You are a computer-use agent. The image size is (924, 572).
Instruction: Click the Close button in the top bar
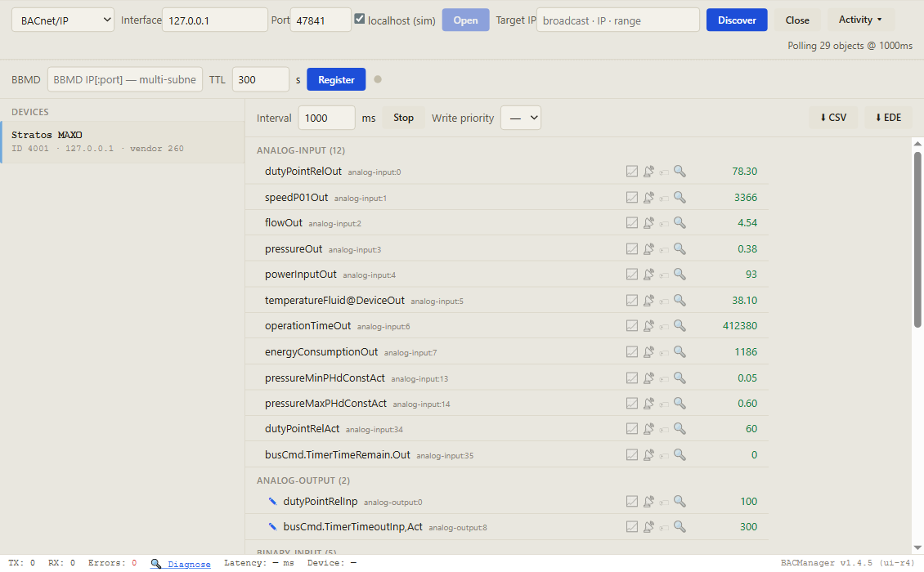(x=797, y=20)
